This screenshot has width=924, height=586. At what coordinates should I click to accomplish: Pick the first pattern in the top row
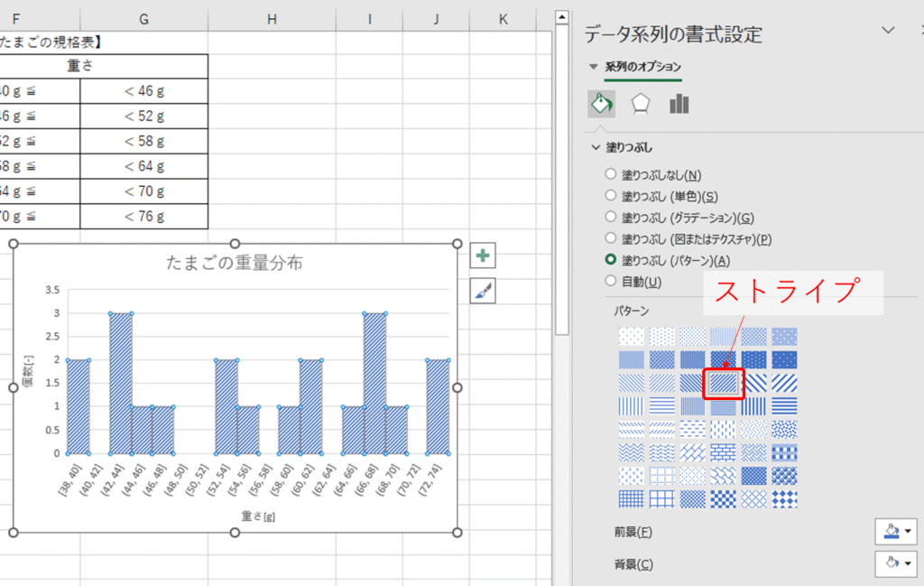coord(632,337)
